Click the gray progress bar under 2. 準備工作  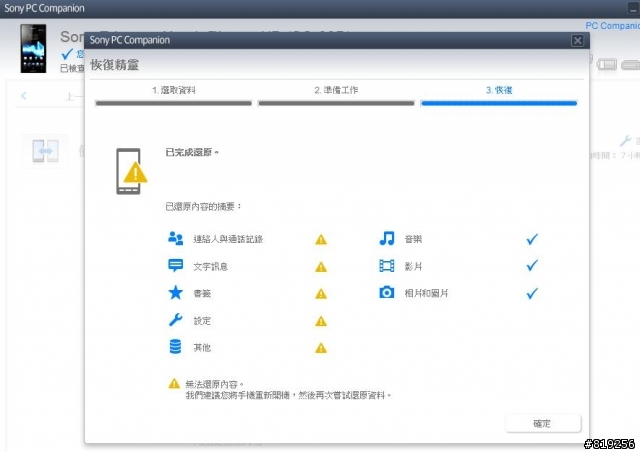336,103
